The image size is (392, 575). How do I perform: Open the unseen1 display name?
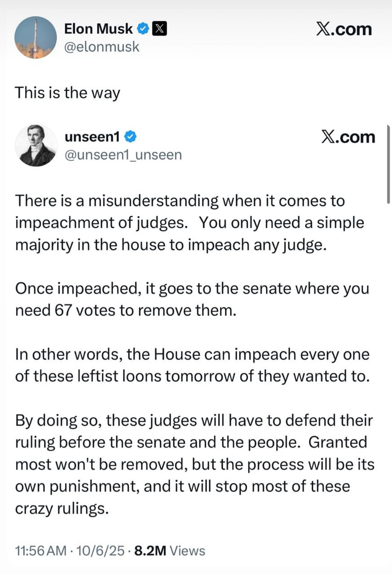click(x=92, y=136)
